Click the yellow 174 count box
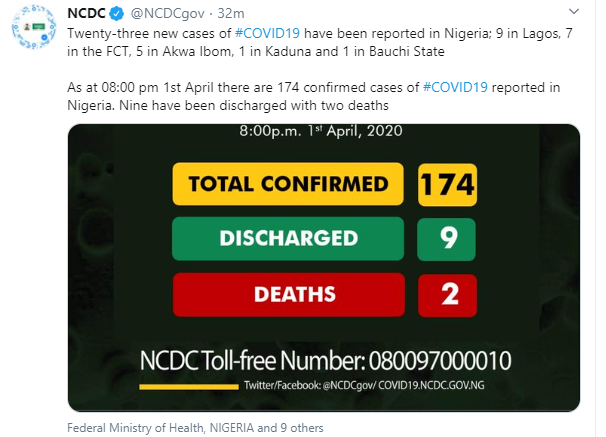 [447, 185]
